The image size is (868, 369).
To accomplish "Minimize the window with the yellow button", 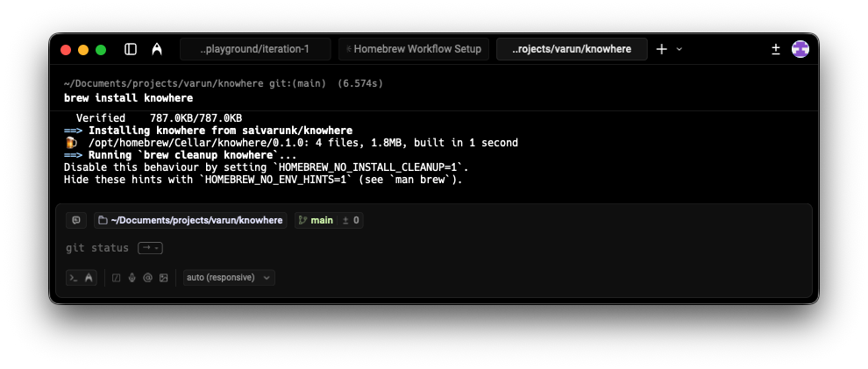I will [x=83, y=50].
